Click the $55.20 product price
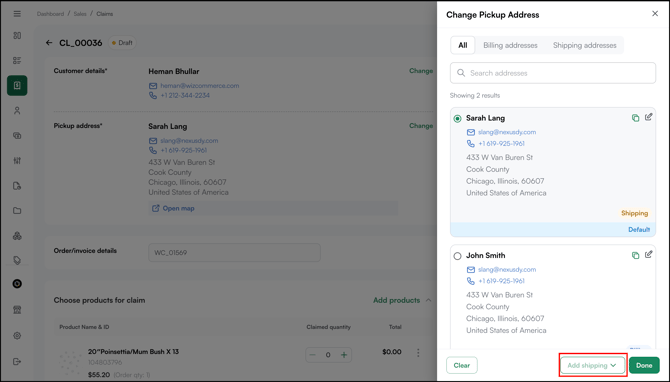The image size is (670, 382). click(x=99, y=375)
